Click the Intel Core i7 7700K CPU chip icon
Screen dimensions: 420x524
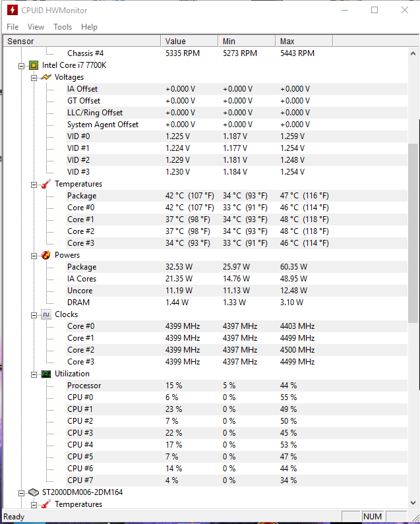(34, 65)
